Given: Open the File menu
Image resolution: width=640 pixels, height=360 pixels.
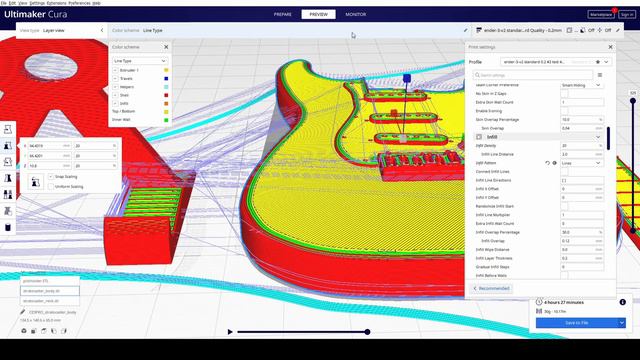Looking at the screenshot, I should coord(4,3).
